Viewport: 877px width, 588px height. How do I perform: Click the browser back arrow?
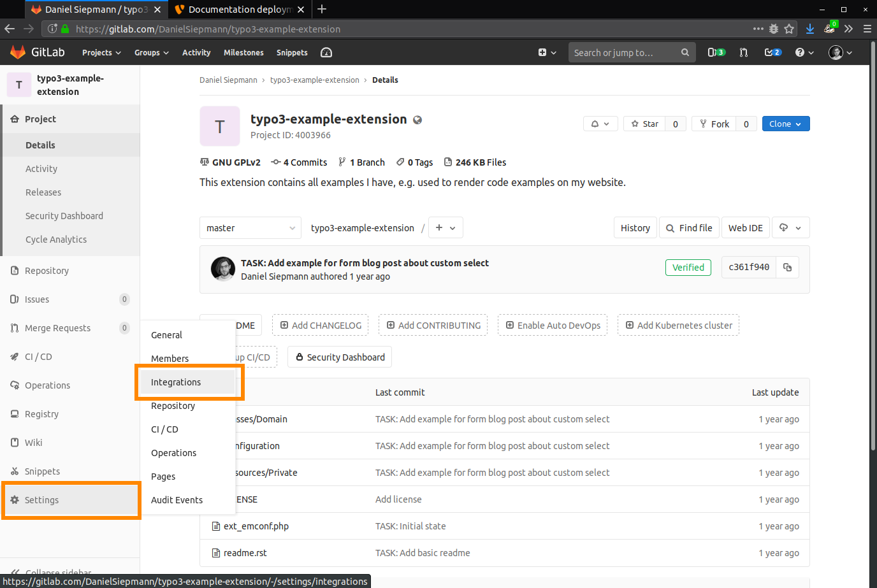tap(10, 29)
